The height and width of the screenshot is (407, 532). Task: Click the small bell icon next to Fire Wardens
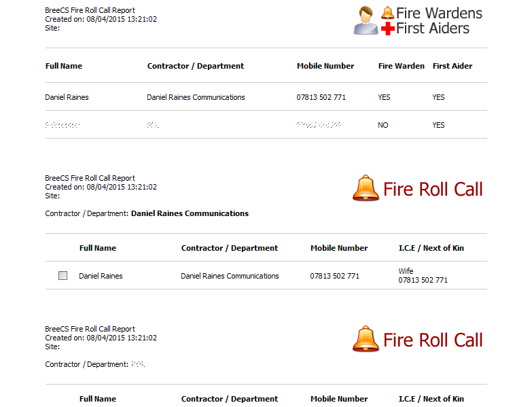click(x=387, y=12)
